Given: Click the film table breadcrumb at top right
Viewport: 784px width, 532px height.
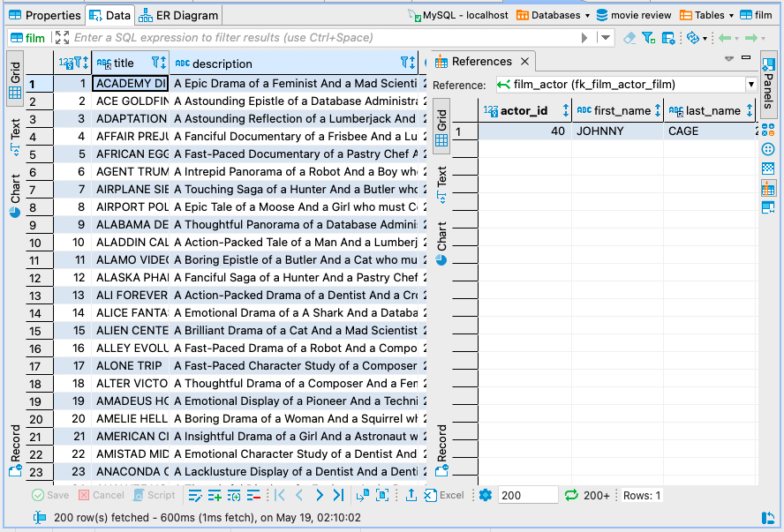Looking at the screenshot, I should coord(756,15).
